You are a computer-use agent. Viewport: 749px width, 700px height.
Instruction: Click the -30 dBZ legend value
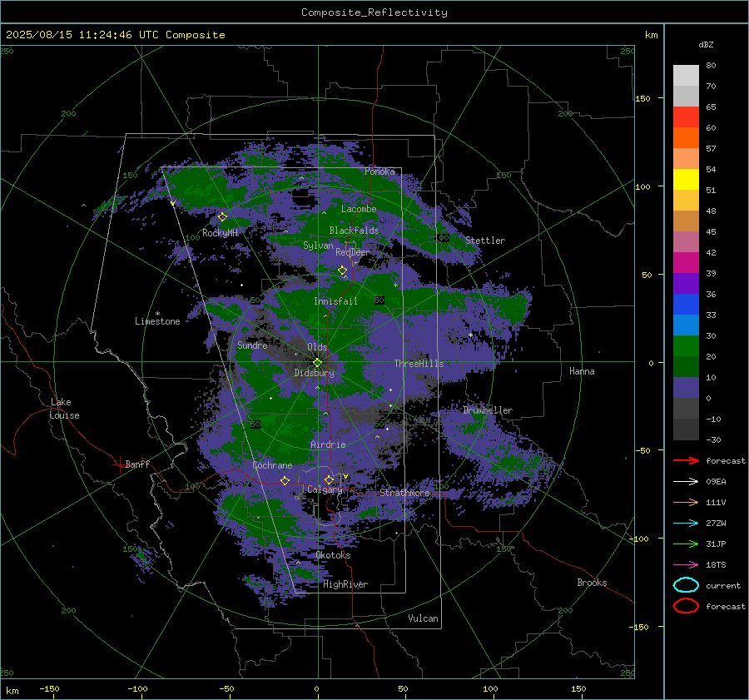point(713,439)
